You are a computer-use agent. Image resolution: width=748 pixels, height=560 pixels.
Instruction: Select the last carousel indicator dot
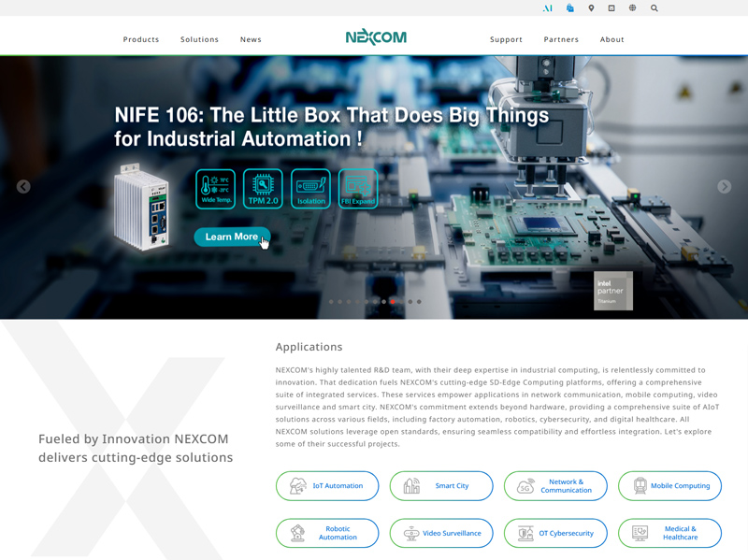click(x=419, y=302)
